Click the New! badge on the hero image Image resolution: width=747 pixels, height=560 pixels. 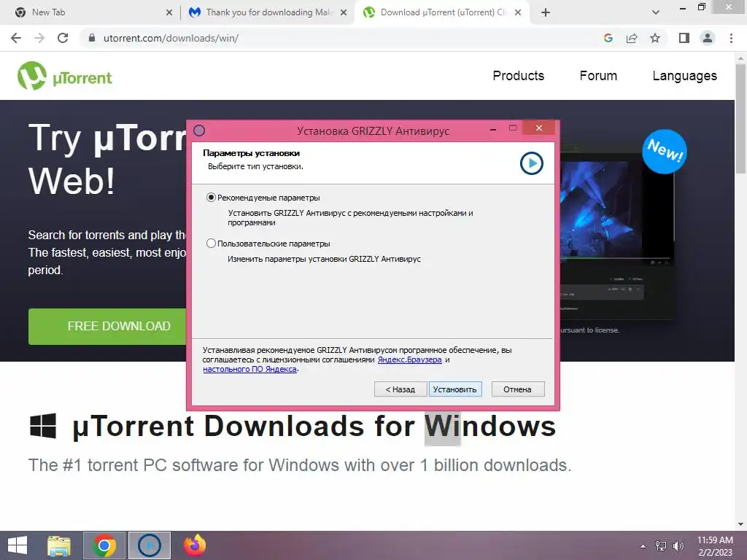tap(665, 152)
